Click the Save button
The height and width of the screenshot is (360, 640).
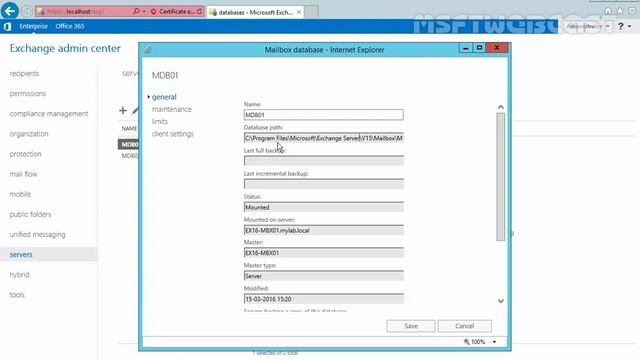(411, 326)
